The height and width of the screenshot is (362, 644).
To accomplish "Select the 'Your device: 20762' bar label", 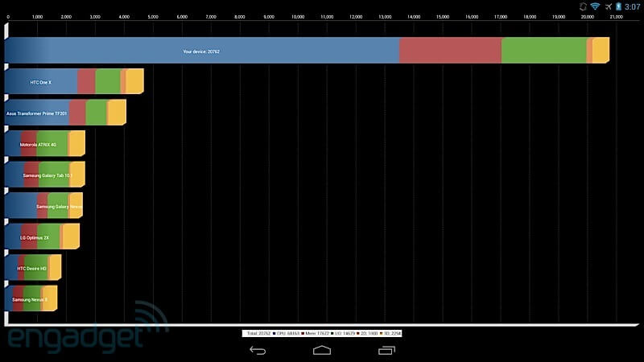I will [201, 51].
